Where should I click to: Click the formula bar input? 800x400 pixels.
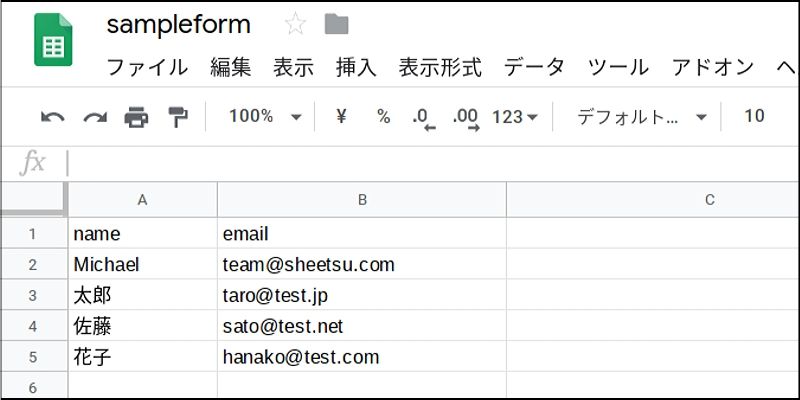click(x=433, y=163)
